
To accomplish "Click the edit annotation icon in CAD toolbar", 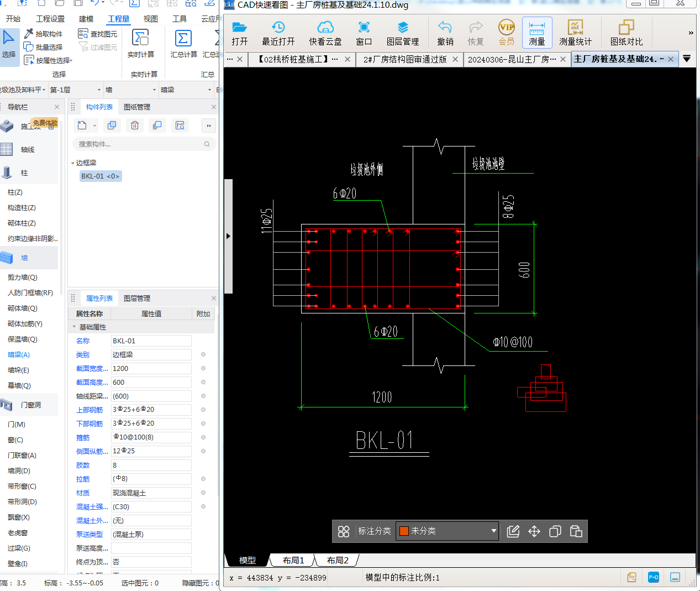I will click(513, 531).
